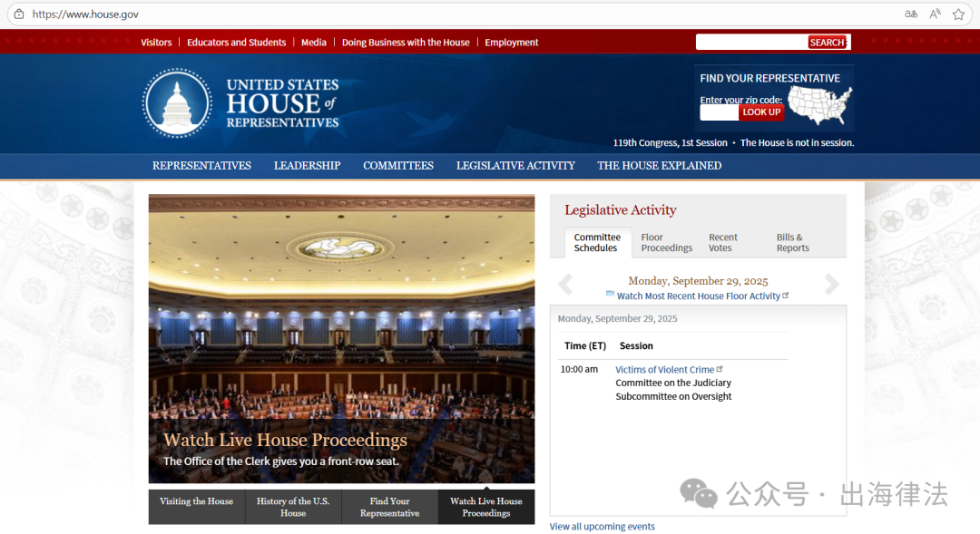This screenshot has width=980, height=534.
Task: Open the Employment link
Action: click(x=511, y=42)
